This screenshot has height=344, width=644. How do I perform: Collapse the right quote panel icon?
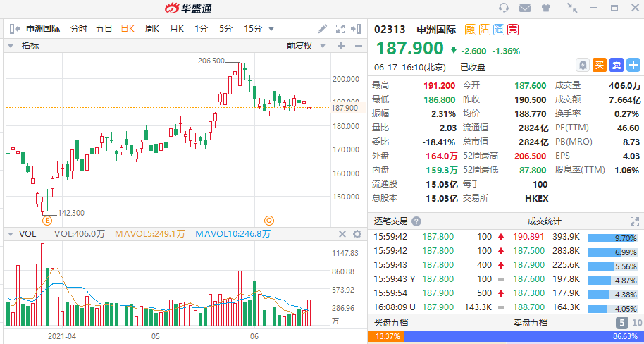pos(356,29)
